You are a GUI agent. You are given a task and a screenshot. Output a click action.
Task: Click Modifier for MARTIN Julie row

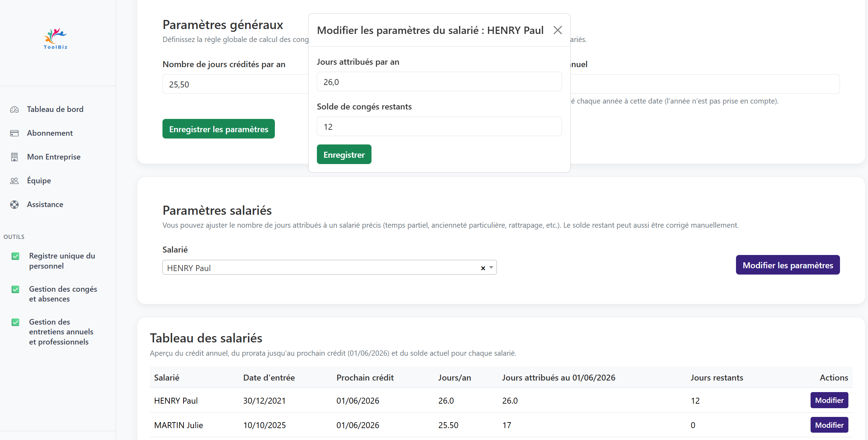coord(829,425)
